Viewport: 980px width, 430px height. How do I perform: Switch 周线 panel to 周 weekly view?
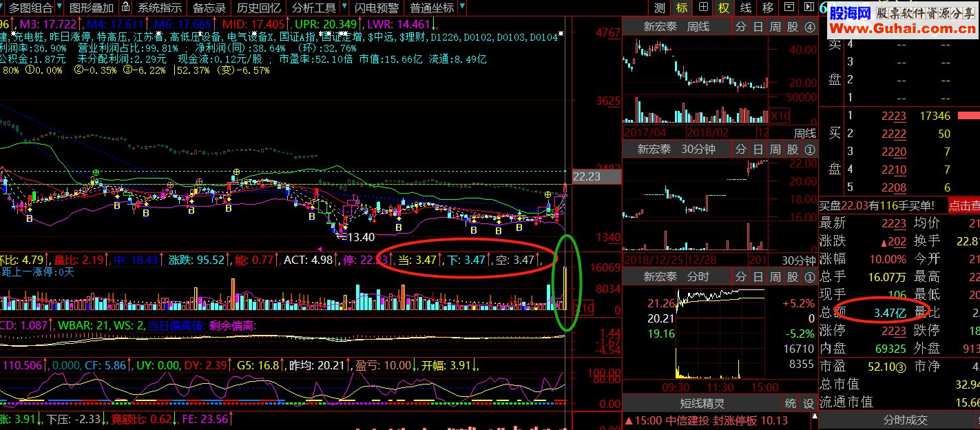[775, 27]
